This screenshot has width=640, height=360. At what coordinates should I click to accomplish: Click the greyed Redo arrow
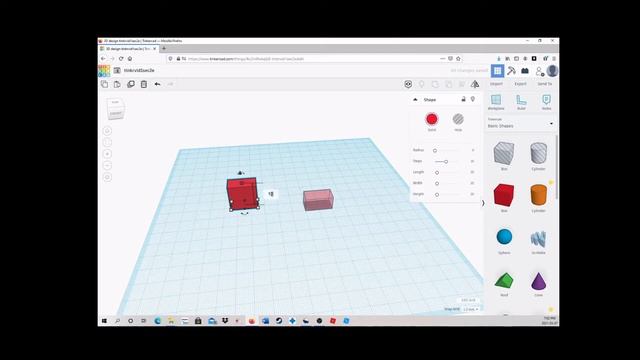click(x=170, y=84)
